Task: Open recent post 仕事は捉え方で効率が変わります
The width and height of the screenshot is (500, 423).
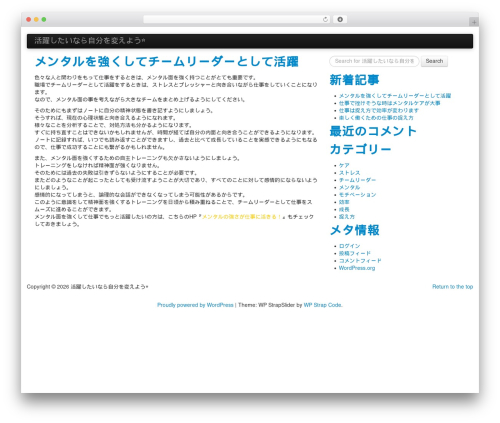Action: coord(379,110)
